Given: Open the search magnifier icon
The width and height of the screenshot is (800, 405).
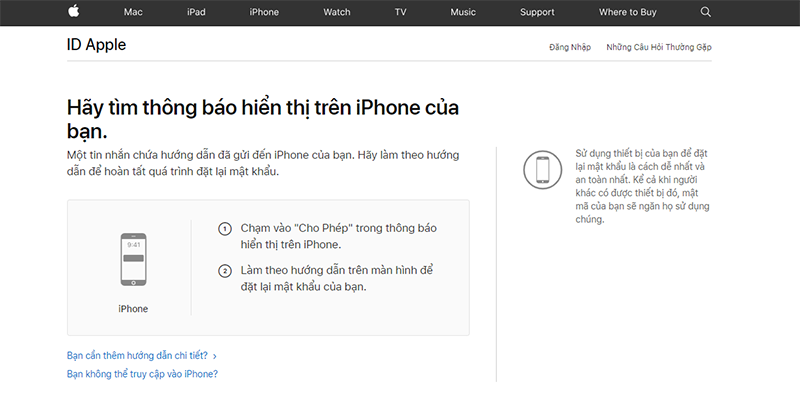Looking at the screenshot, I should [x=705, y=12].
